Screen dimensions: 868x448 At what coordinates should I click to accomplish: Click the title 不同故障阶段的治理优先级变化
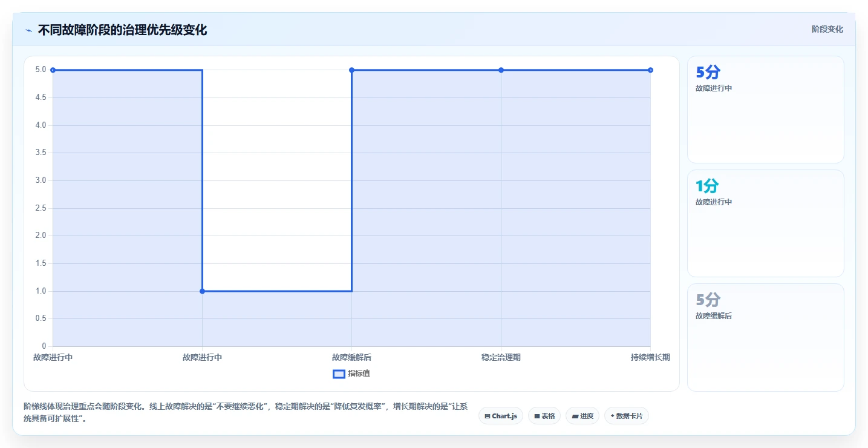(122, 30)
